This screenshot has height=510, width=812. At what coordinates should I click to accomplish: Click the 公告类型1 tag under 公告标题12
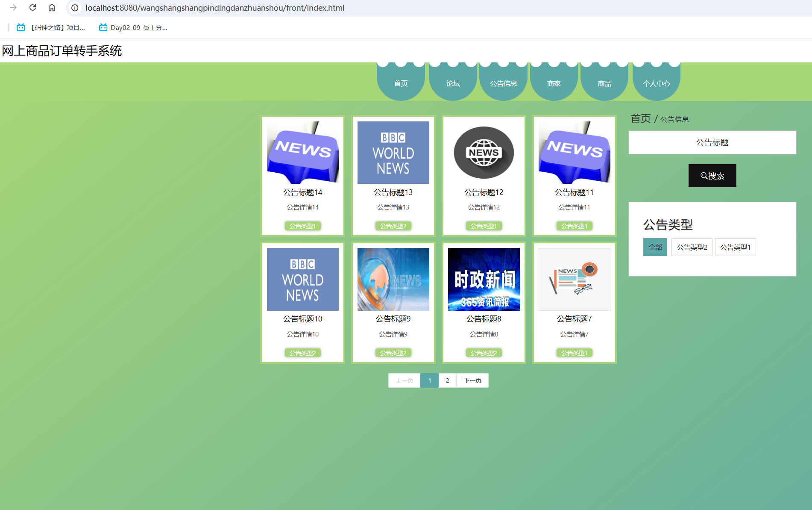pyautogui.click(x=484, y=226)
